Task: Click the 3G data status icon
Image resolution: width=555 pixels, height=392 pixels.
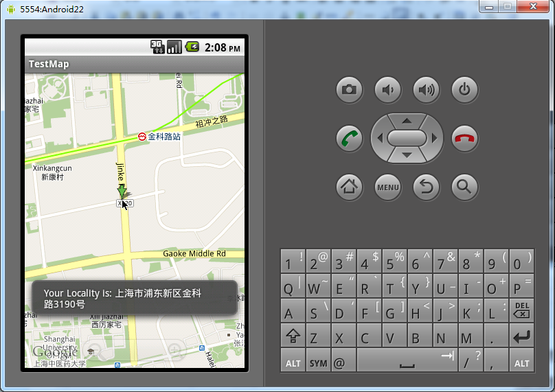Action: pos(157,47)
